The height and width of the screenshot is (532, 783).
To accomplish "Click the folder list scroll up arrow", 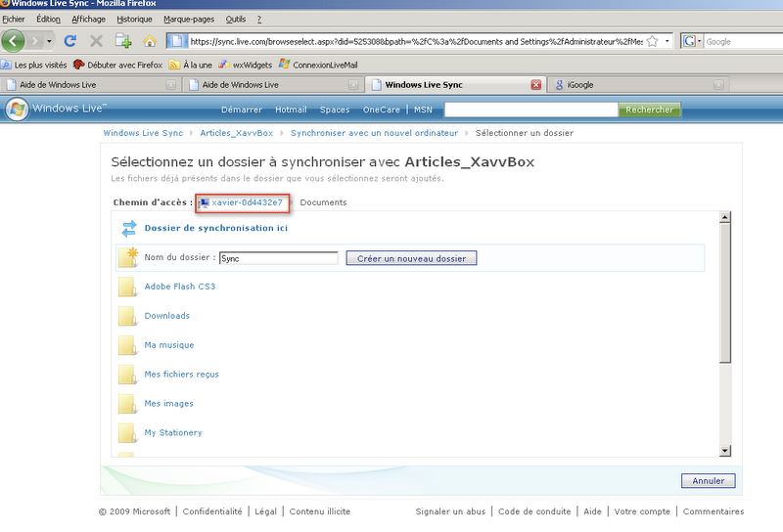I will click(x=725, y=216).
